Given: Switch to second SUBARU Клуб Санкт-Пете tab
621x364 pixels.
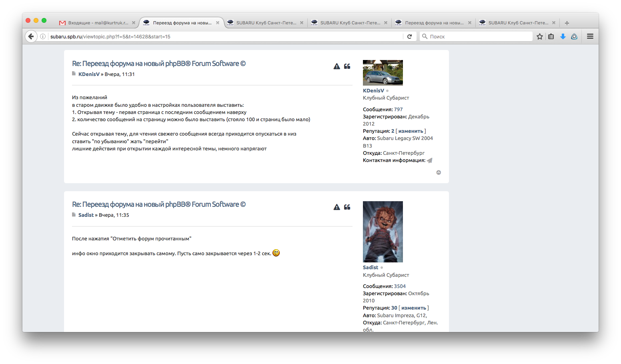Looking at the screenshot, I should pyautogui.click(x=350, y=23).
